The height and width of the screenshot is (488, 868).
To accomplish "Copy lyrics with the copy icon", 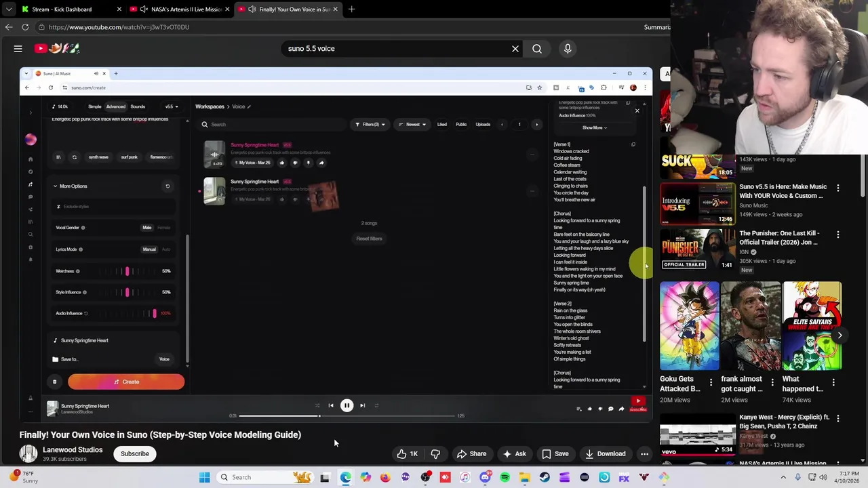I will [x=633, y=144].
